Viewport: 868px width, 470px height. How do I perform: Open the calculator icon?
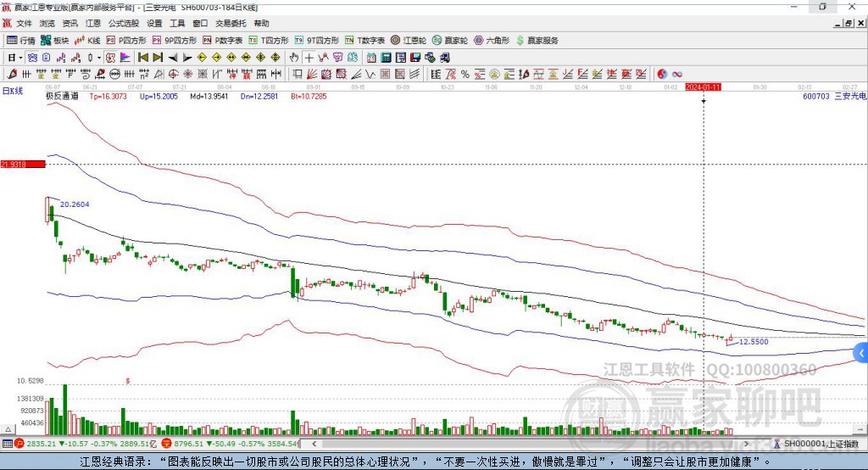(x=386, y=58)
